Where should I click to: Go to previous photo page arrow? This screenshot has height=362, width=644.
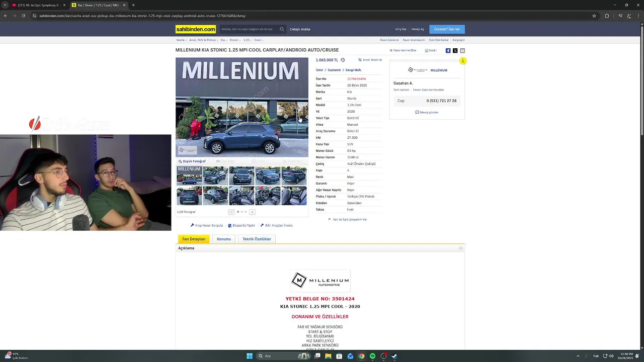point(231,212)
